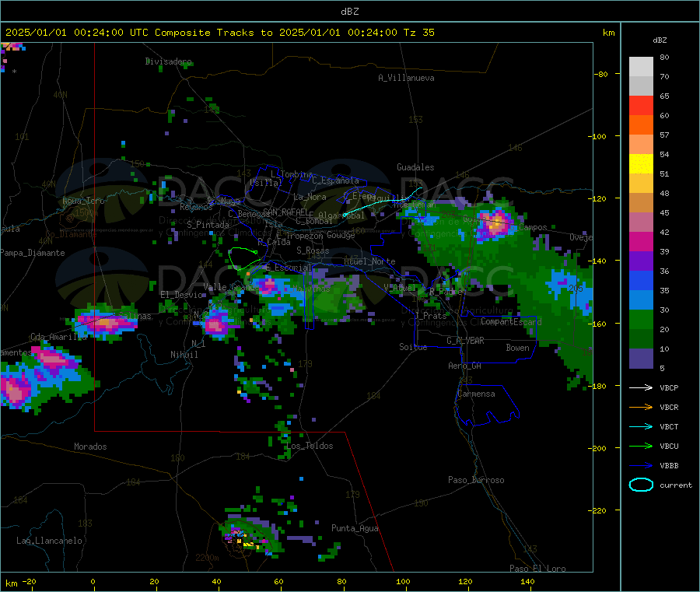Click the Guadales map label

[x=415, y=167]
